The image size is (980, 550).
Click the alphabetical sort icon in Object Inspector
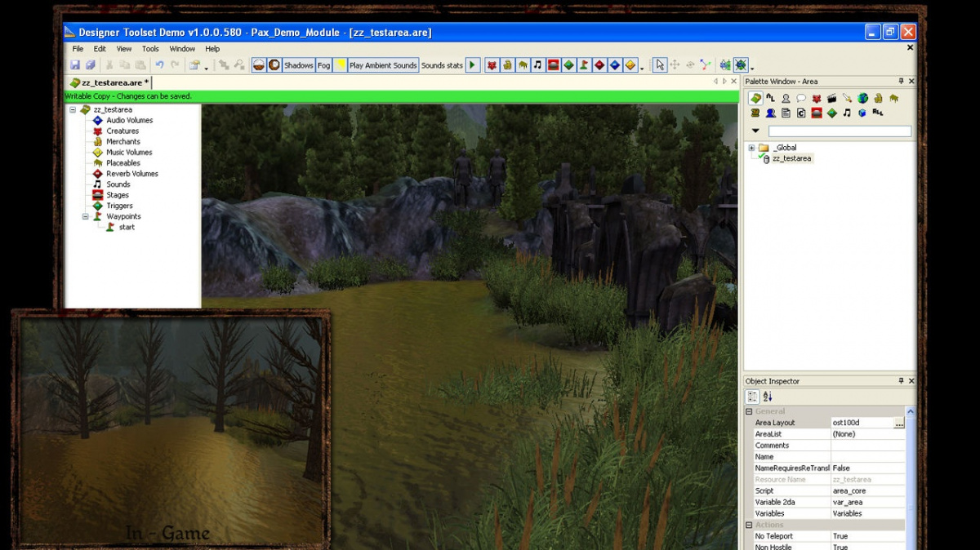[768, 397]
